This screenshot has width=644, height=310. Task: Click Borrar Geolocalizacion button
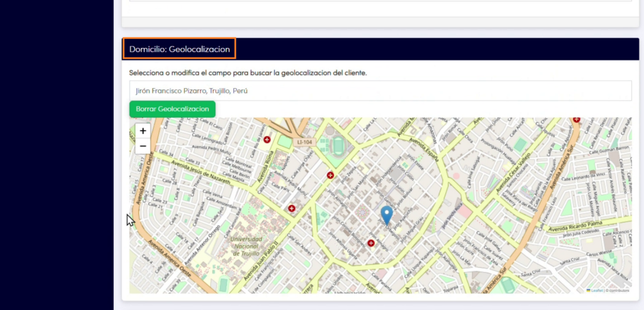[x=172, y=109]
